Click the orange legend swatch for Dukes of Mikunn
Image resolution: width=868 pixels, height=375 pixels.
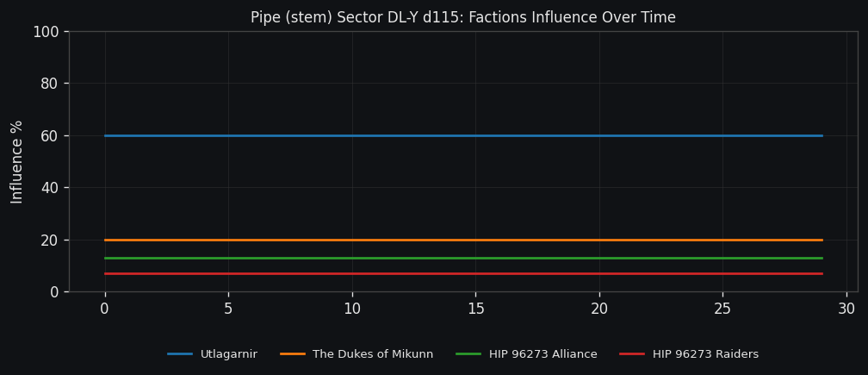293,354
